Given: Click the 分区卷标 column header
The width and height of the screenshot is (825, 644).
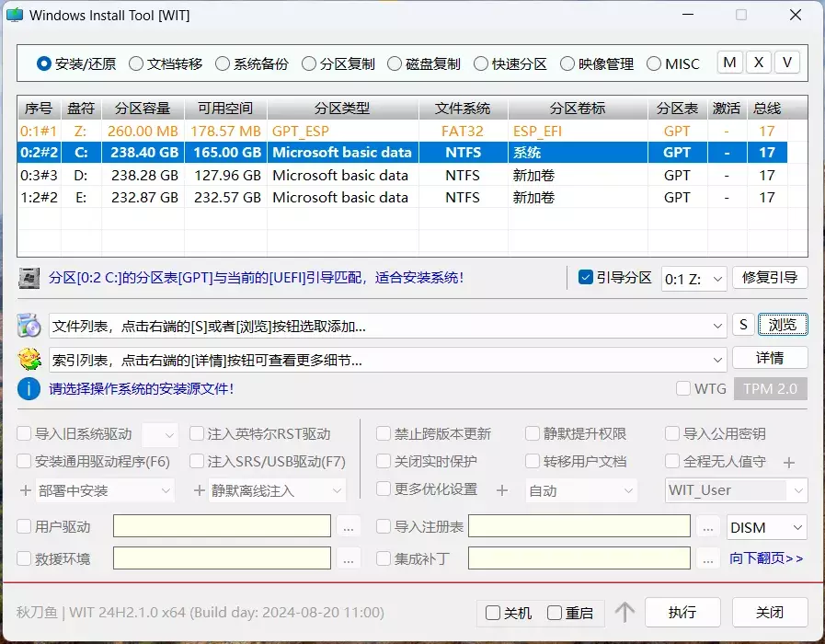Looking at the screenshot, I should pos(578,108).
